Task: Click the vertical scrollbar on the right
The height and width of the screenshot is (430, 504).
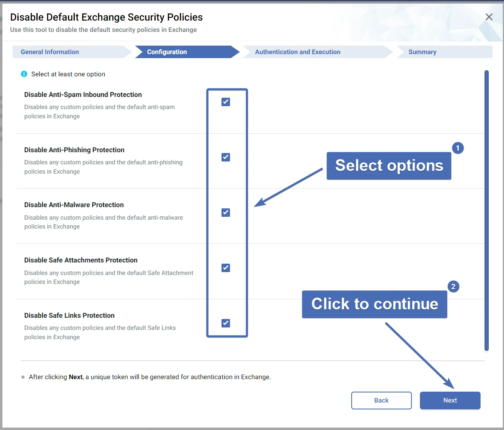Action: (x=486, y=210)
